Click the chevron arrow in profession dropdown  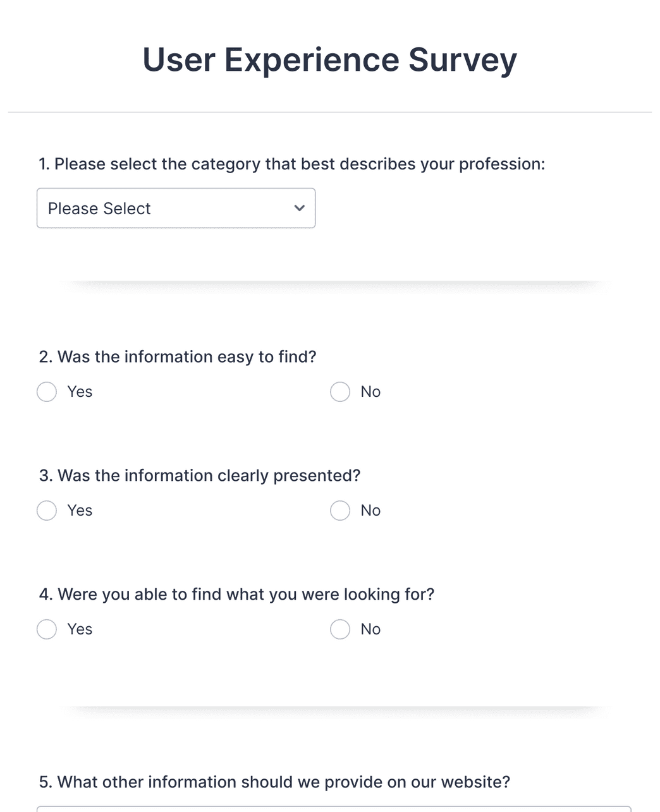[x=300, y=208]
